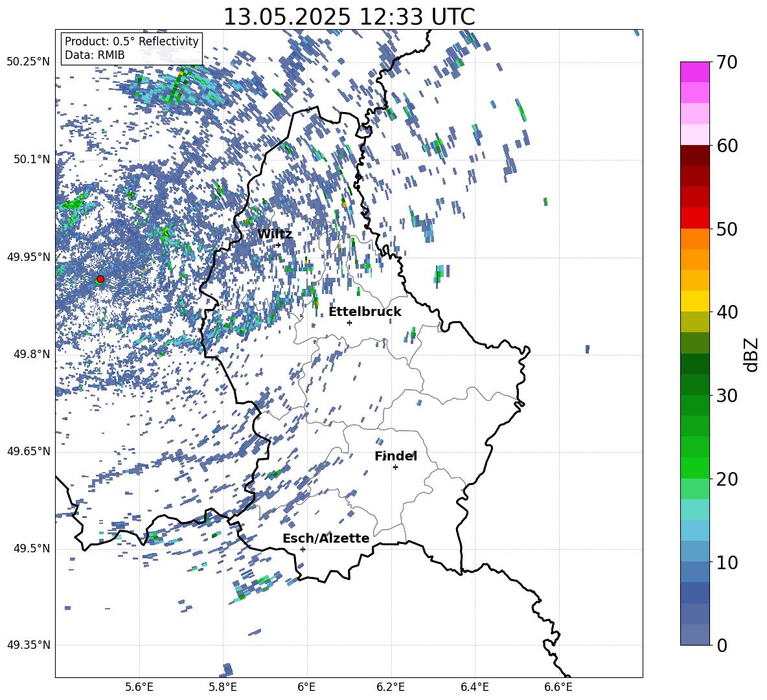The width and height of the screenshot is (767, 700).
Task: Click the colorbar tick label 60
Action: pos(727,146)
